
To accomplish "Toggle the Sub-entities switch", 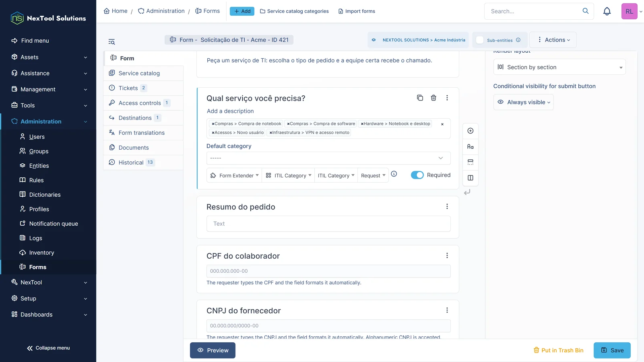I will (480, 40).
